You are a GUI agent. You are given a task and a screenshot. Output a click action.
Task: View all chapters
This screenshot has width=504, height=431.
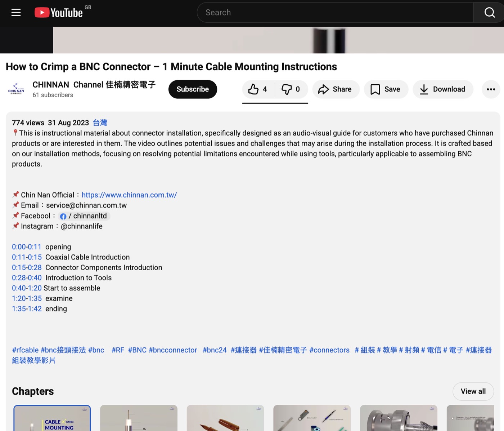click(473, 391)
